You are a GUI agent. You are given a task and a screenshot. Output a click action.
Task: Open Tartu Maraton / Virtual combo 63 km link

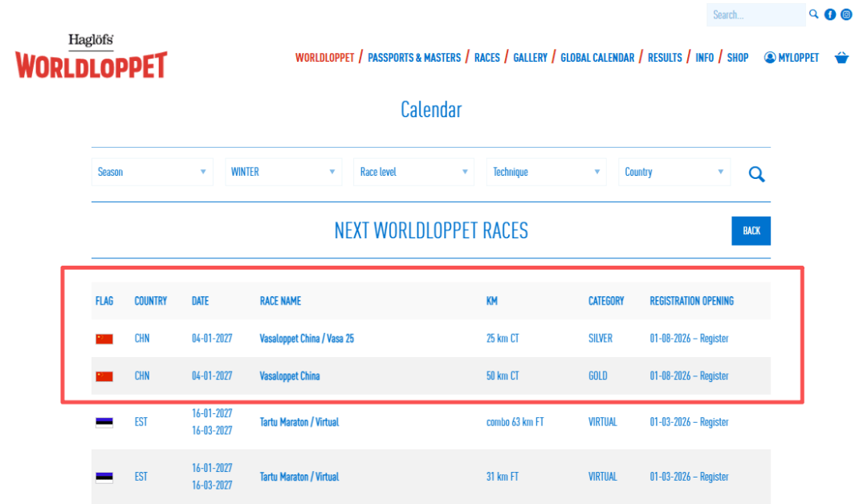coord(299,422)
